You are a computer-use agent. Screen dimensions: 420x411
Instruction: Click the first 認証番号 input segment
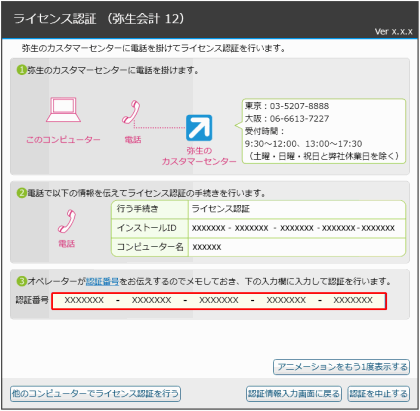(84, 300)
